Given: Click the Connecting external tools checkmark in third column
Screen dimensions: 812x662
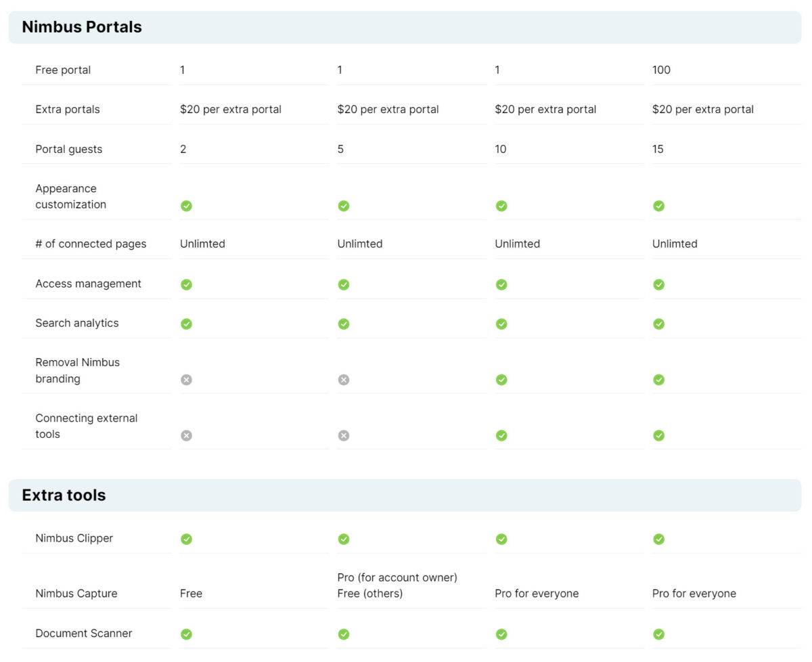Looking at the screenshot, I should tap(501, 435).
